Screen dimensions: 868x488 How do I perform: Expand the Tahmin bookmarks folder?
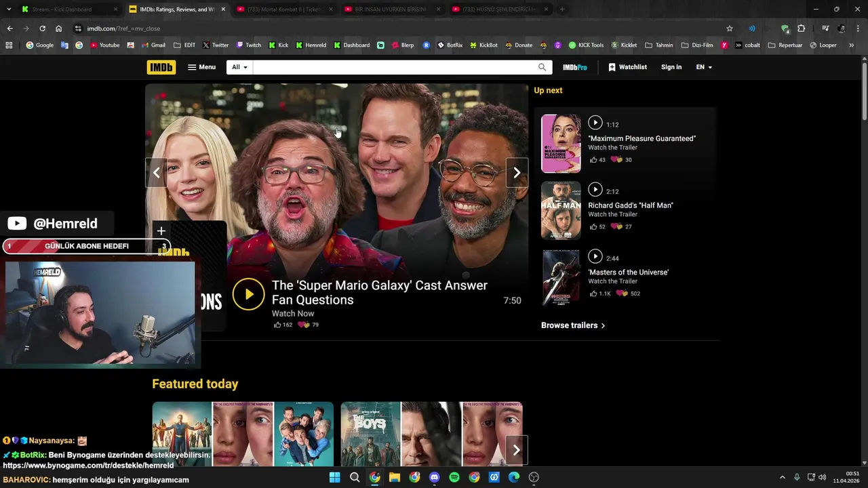(x=659, y=45)
